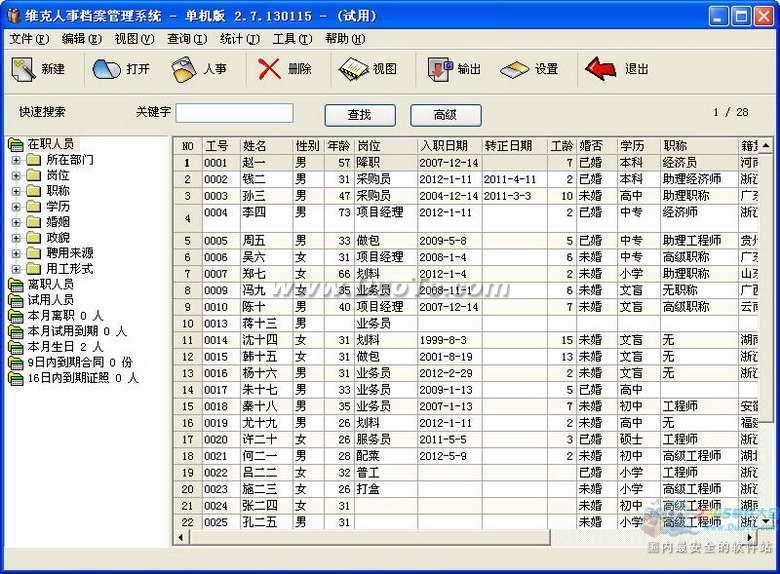Click the 9日内到期合同 folder icon
This screenshot has height=574, width=780.
(x=16, y=363)
